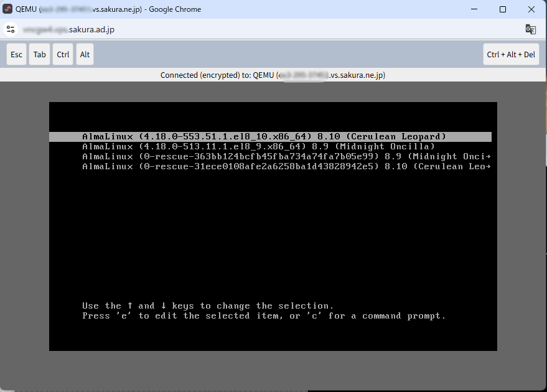
Task: Send the Tab key via toolbar button
Action: point(39,54)
